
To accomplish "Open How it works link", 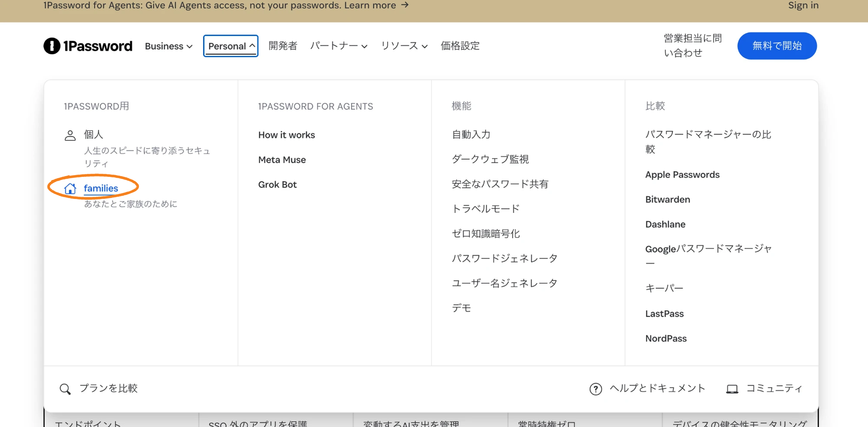I will point(286,135).
